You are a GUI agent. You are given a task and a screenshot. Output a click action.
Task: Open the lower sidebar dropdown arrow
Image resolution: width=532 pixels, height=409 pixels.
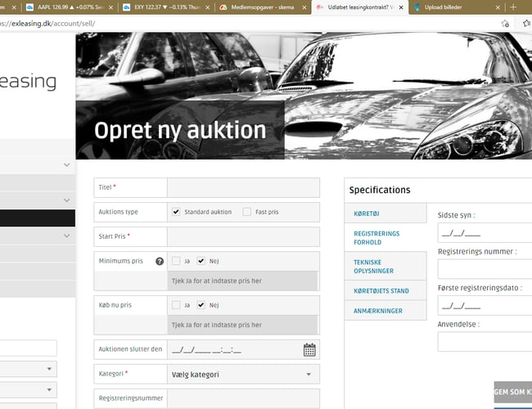tap(49, 389)
